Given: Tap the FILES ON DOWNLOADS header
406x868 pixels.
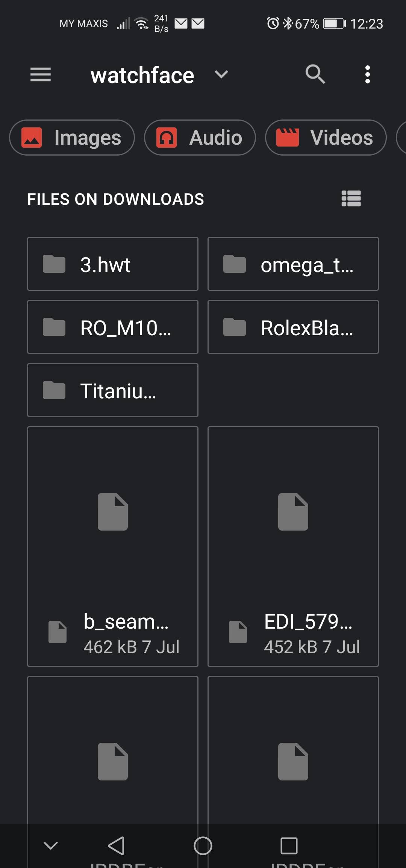Looking at the screenshot, I should [115, 199].
